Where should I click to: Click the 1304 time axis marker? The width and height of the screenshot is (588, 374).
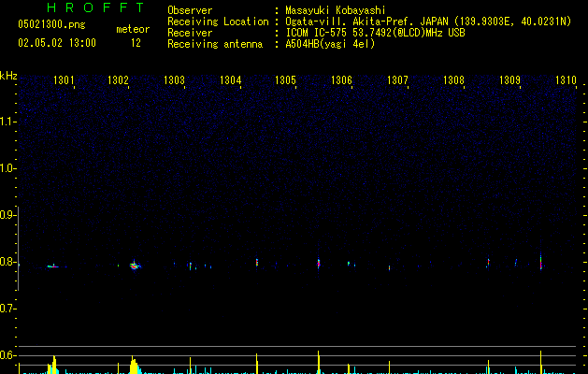[x=230, y=80]
